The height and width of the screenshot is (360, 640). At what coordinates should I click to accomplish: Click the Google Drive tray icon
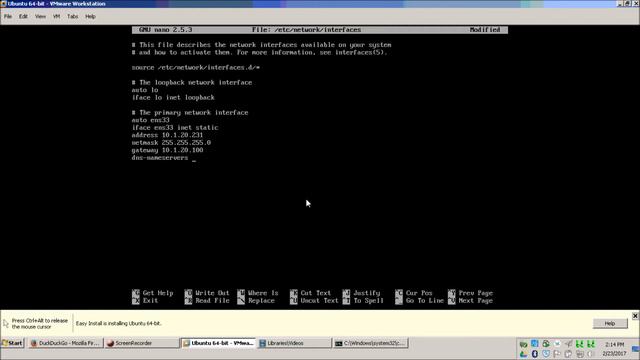pos(524,354)
